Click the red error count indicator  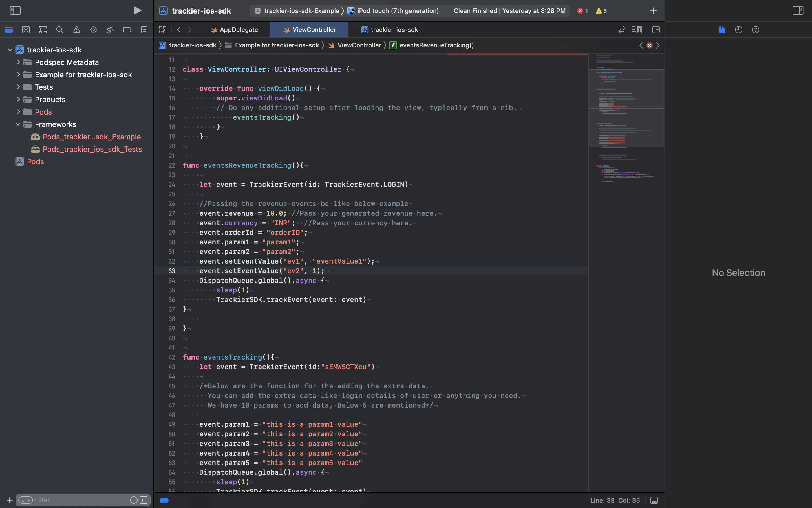[x=582, y=11]
